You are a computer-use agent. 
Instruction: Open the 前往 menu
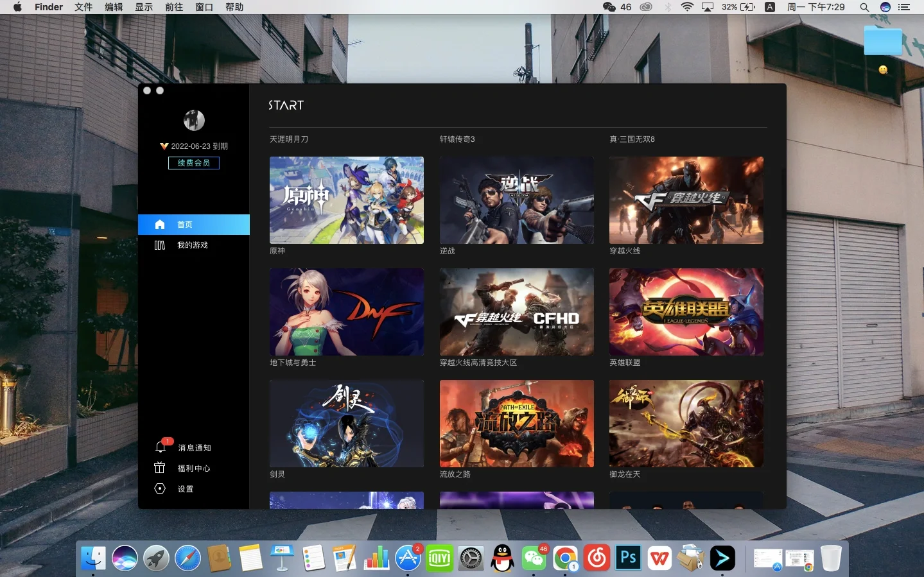pos(174,7)
